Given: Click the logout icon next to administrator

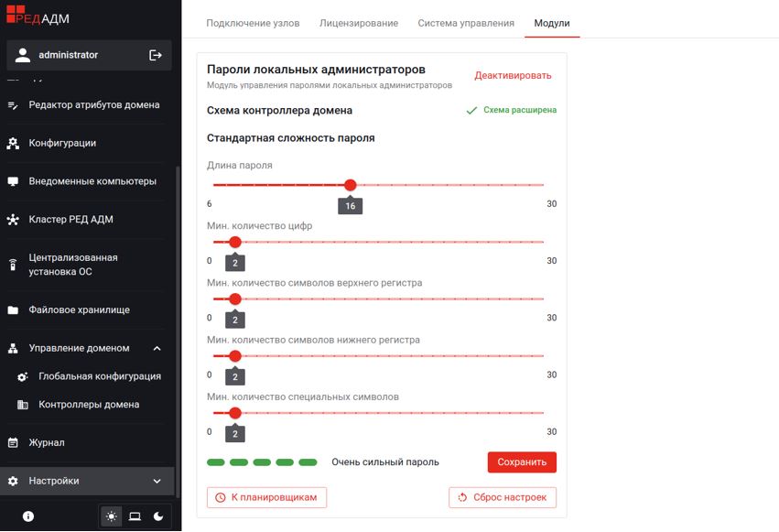Looking at the screenshot, I should coord(155,55).
